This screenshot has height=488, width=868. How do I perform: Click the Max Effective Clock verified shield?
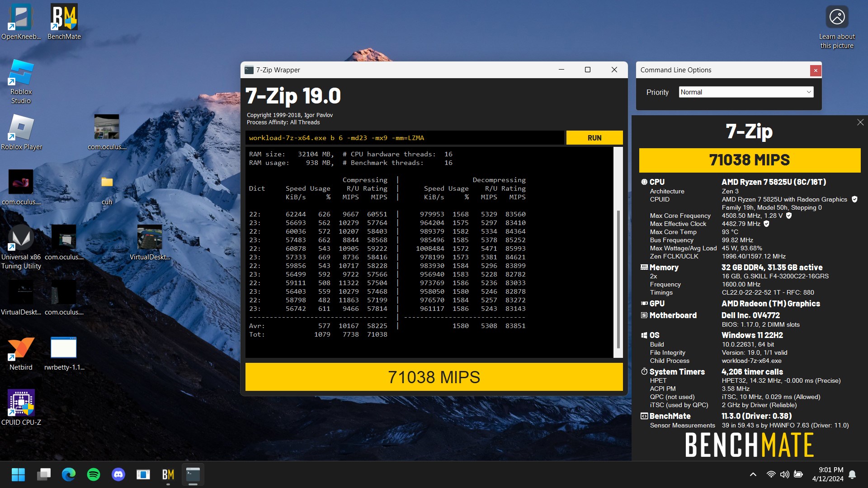[766, 224]
